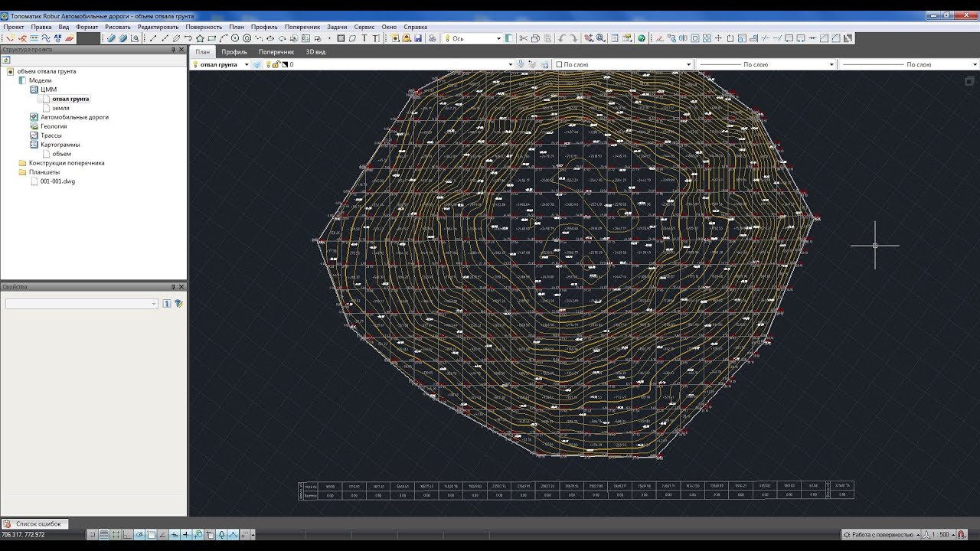The image size is (980, 551).
Task: Activate the text tool (T icon)
Action: pyautogui.click(x=364, y=38)
